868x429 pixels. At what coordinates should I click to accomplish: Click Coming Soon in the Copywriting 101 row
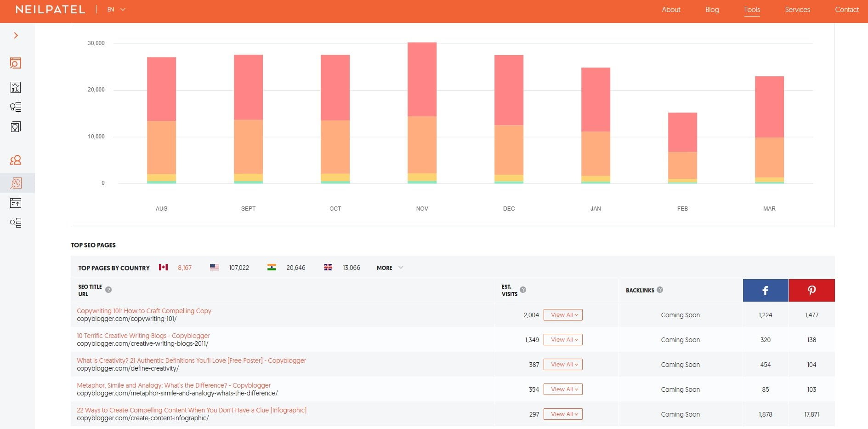coord(680,315)
